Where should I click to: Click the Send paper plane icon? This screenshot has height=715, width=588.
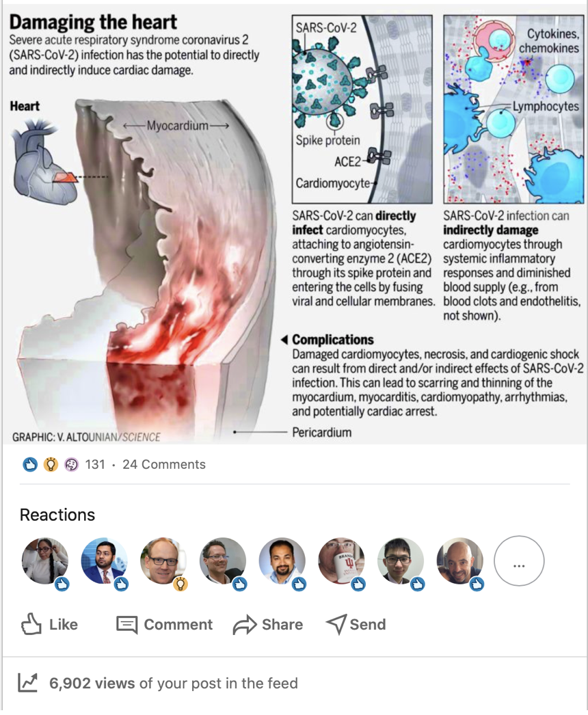tap(336, 624)
